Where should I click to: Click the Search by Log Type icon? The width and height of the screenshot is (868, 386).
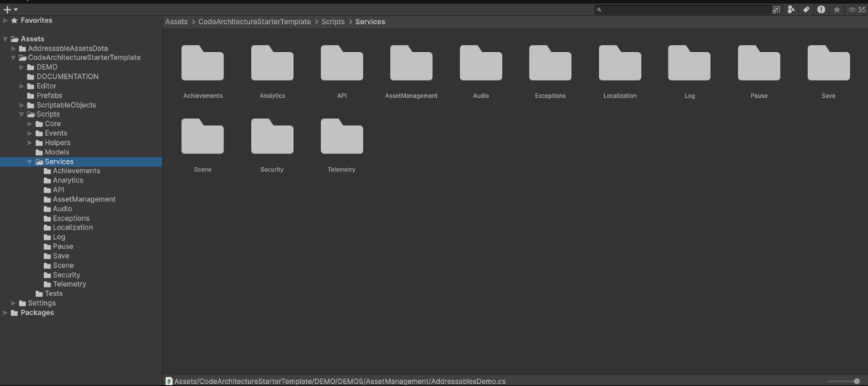pyautogui.click(x=821, y=9)
